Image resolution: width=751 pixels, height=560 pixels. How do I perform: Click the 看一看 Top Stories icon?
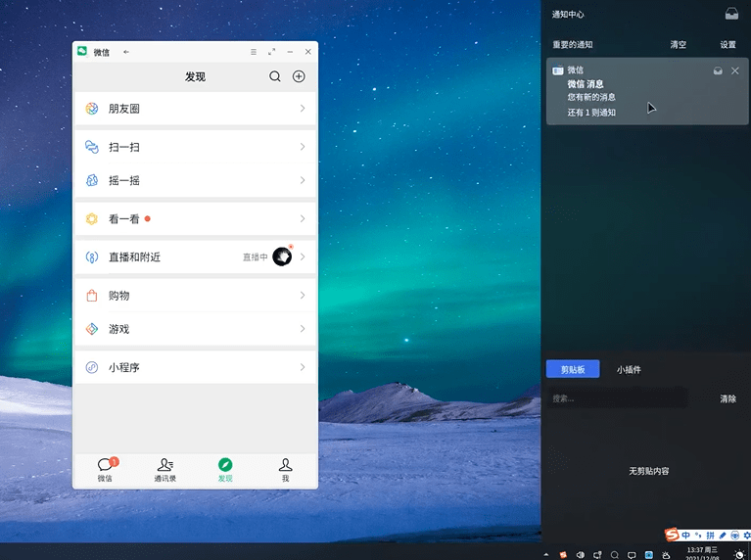click(x=91, y=219)
